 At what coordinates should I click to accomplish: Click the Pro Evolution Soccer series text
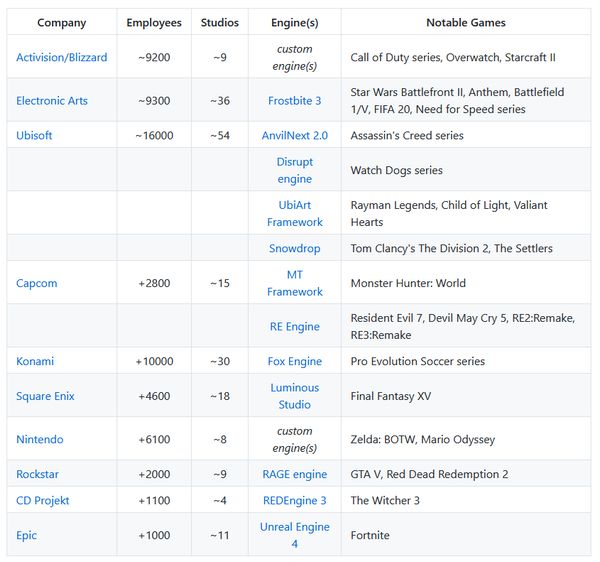(418, 361)
